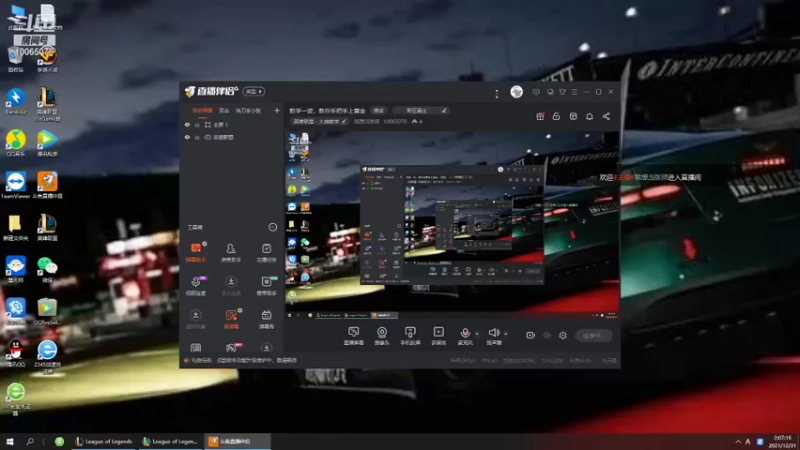Open the mode dropdown next to the app logo
The image size is (800, 450).
coord(254,91)
